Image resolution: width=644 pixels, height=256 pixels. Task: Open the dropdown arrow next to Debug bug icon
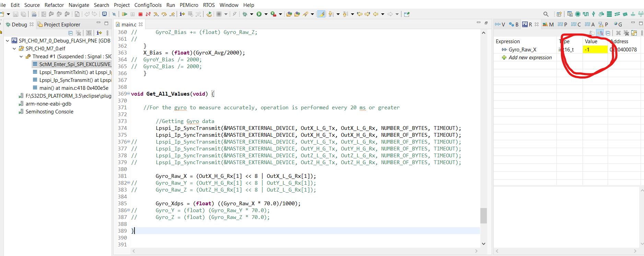251,14
